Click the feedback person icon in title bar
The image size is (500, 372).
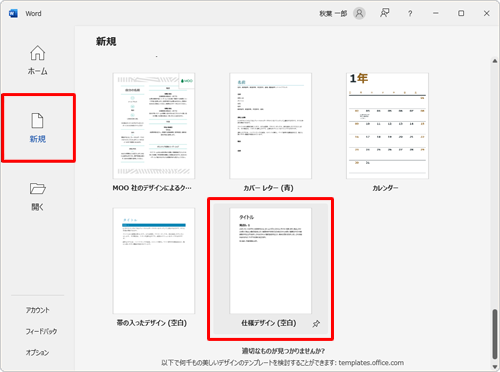pyautogui.click(x=384, y=13)
